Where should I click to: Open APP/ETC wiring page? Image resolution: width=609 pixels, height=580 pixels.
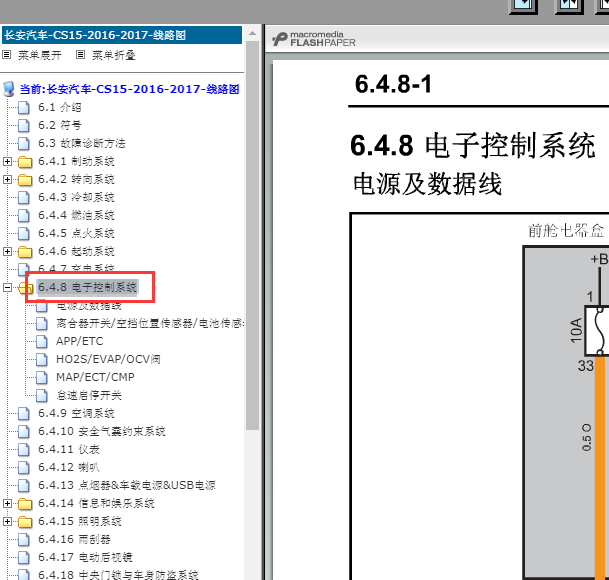[x=80, y=341]
